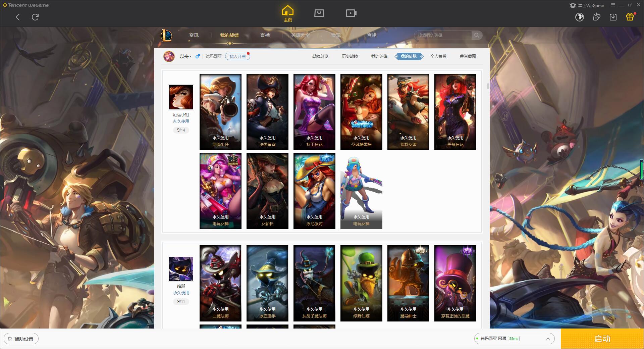Click the 维迦 champion portrait

pyautogui.click(x=181, y=269)
